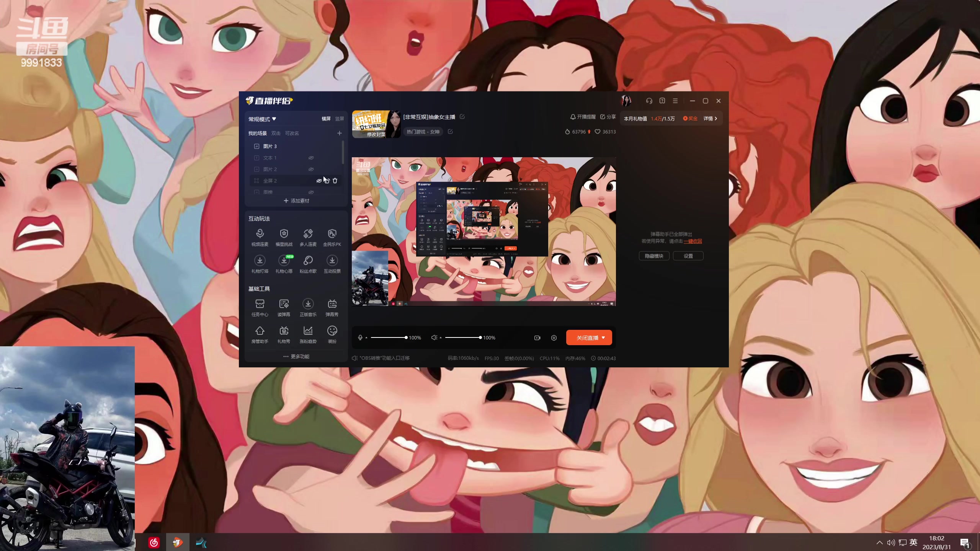
Task: Open the hamburger main menu
Action: (675, 101)
